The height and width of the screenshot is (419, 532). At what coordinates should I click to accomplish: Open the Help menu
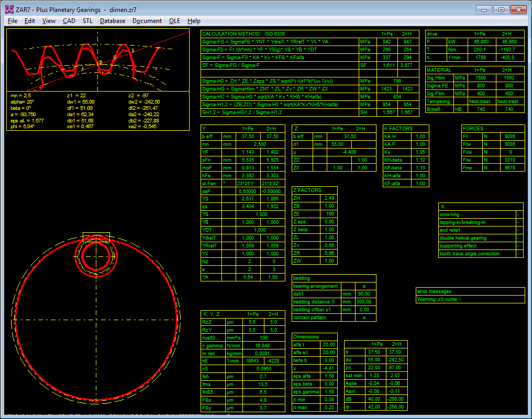point(194,21)
